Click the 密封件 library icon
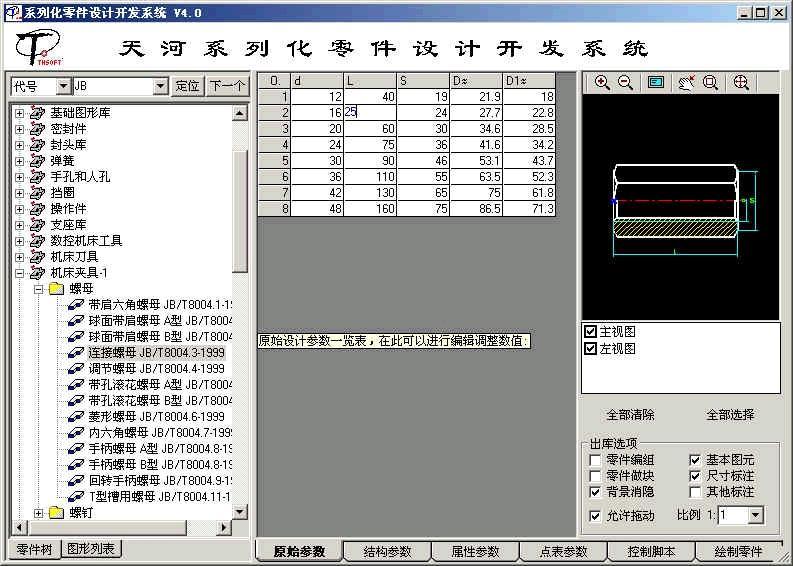 pos(37,129)
